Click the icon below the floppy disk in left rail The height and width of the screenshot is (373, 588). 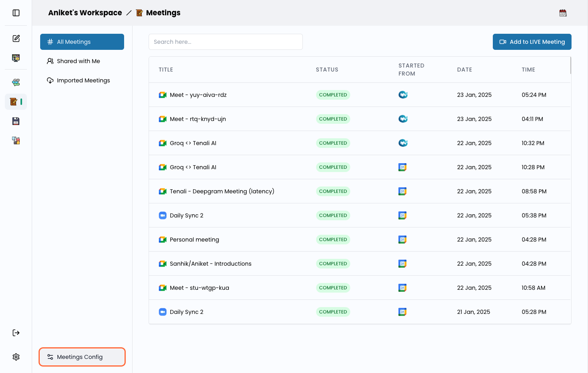pos(16,140)
